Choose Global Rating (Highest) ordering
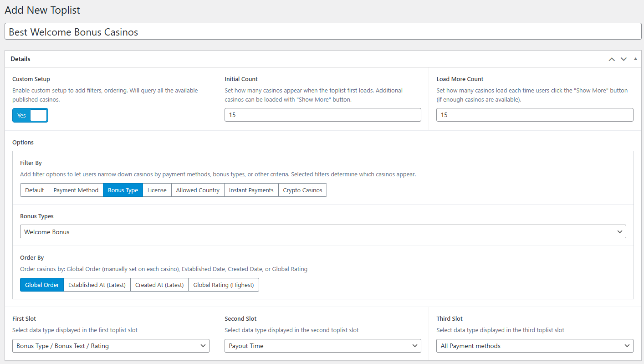The width and height of the screenshot is (644, 364). tap(223, 285)
